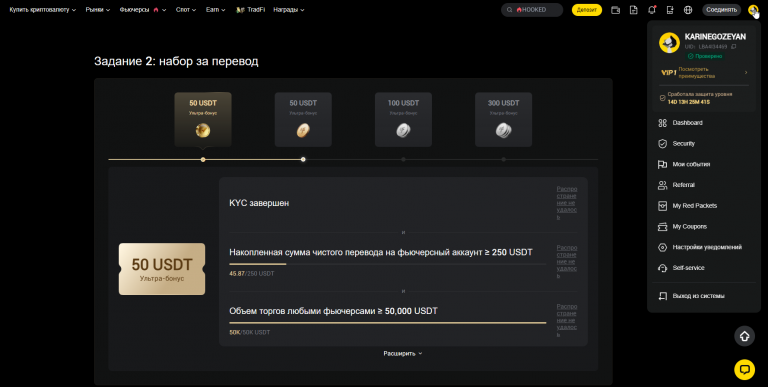
Task: Expand the Рынки dropdown menu
Action: tap(97, 10)
